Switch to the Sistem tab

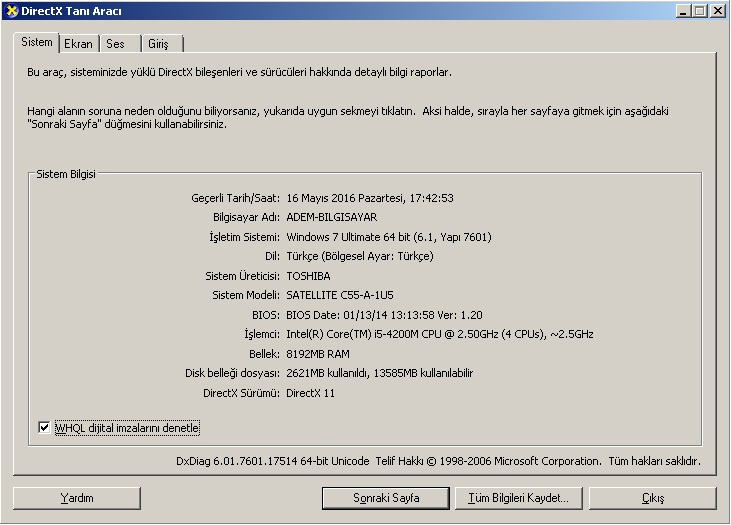pos(36,42)
